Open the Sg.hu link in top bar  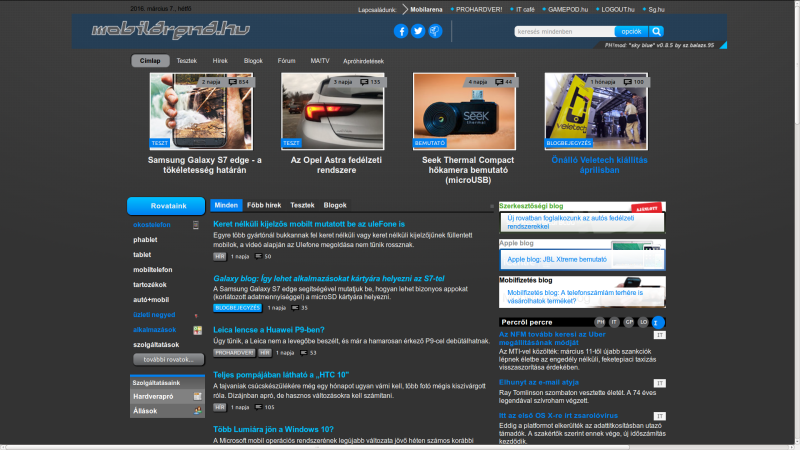(656, 9)
